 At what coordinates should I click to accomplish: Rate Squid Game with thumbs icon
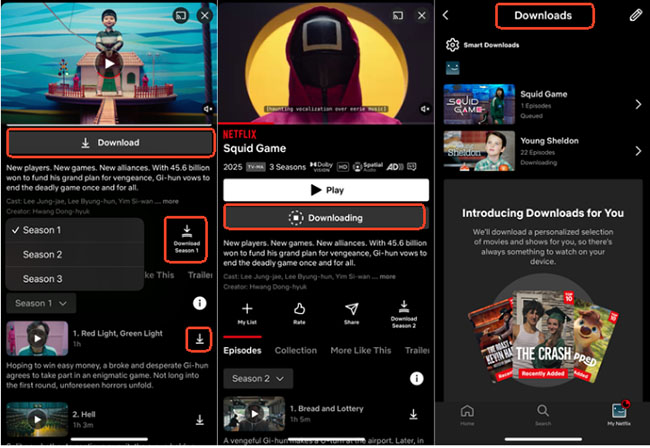[299, 314]
